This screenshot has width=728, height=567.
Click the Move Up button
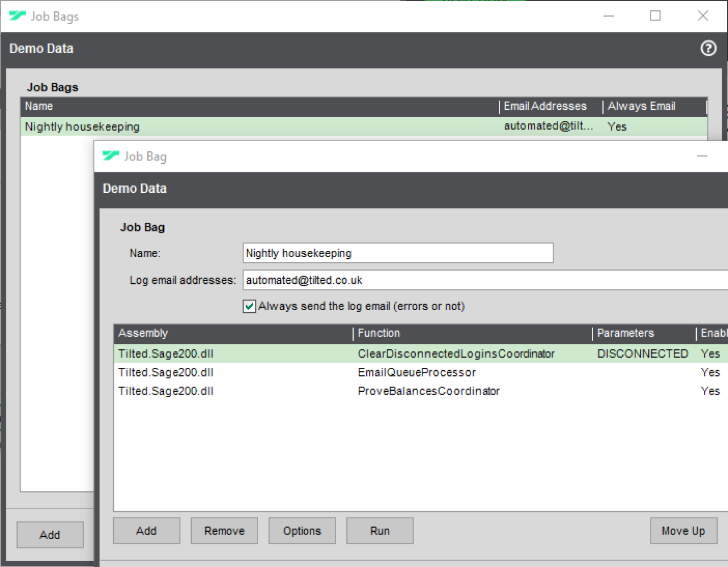coord(684,531)
